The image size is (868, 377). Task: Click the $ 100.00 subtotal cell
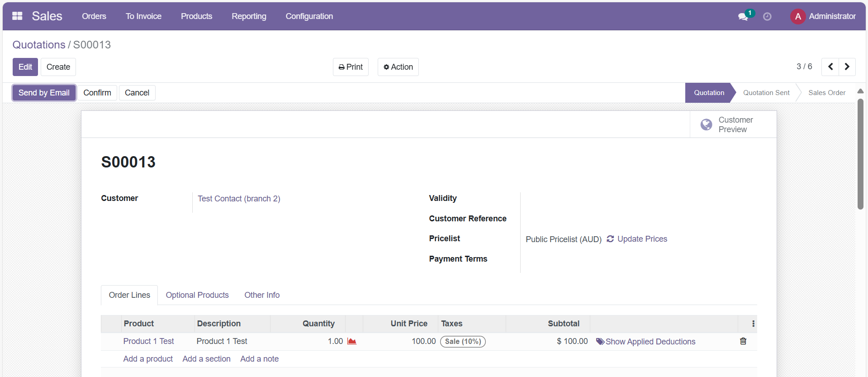point(572,341)
